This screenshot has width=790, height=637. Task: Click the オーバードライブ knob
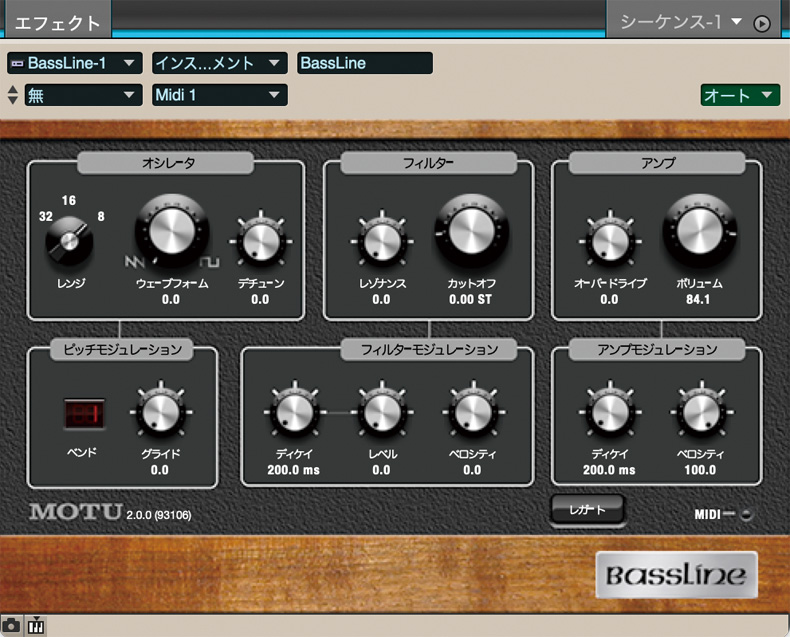click(x=610, y=241)
